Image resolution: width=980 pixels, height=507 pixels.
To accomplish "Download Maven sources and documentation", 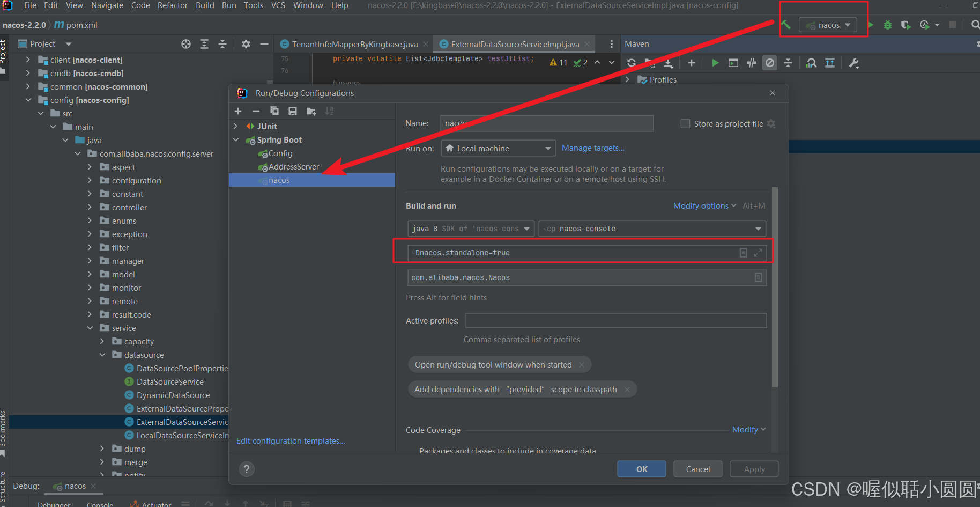I will tap(669, 63).
